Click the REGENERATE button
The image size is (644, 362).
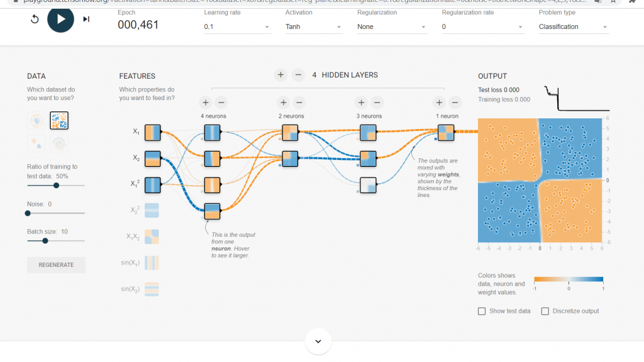coord(56,265)
